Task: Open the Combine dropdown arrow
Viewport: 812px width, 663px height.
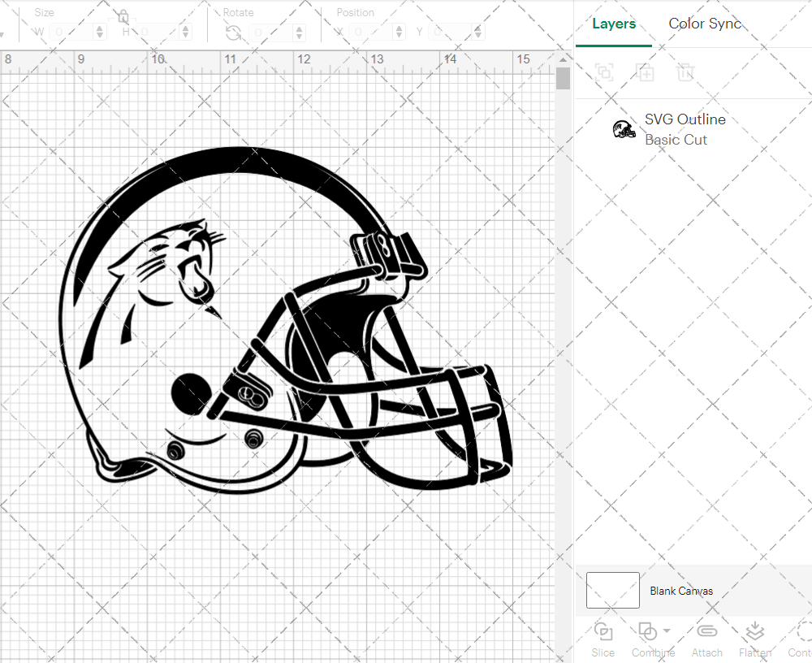Action: pos(667,630)
